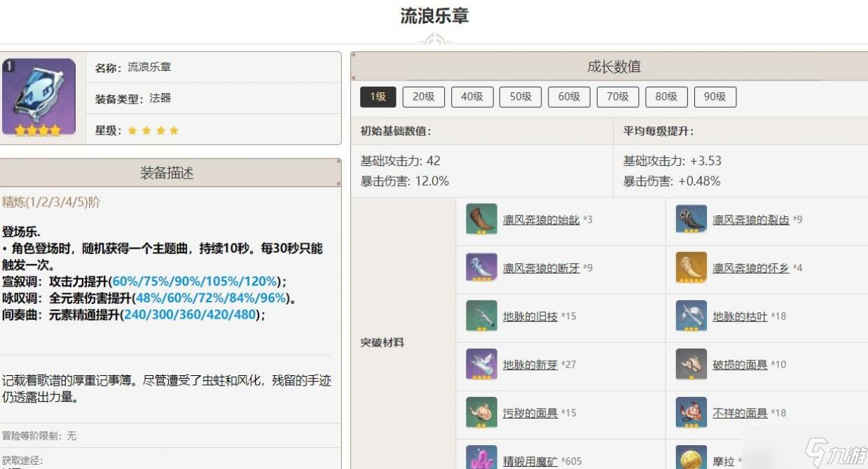This screenshot has height=469, width=868.
Task: Click the 地脉的新芽 material icon
Action: [x=481, y=364]
